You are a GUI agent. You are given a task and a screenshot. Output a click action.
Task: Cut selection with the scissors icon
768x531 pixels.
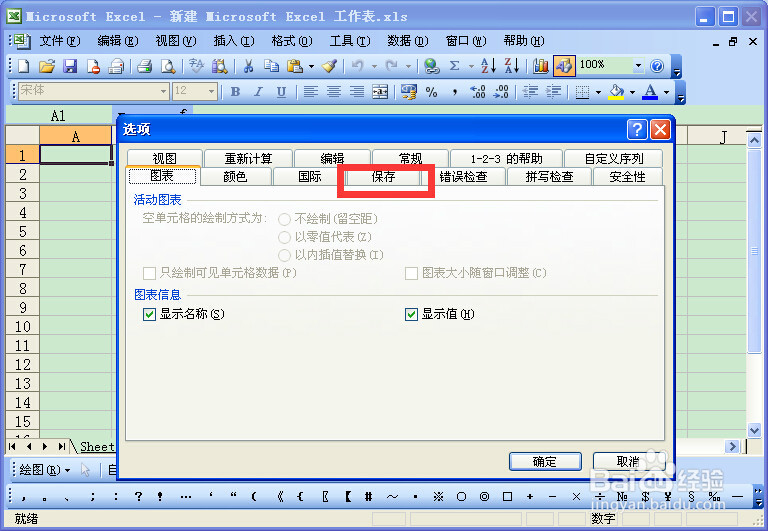coord(248,66)
